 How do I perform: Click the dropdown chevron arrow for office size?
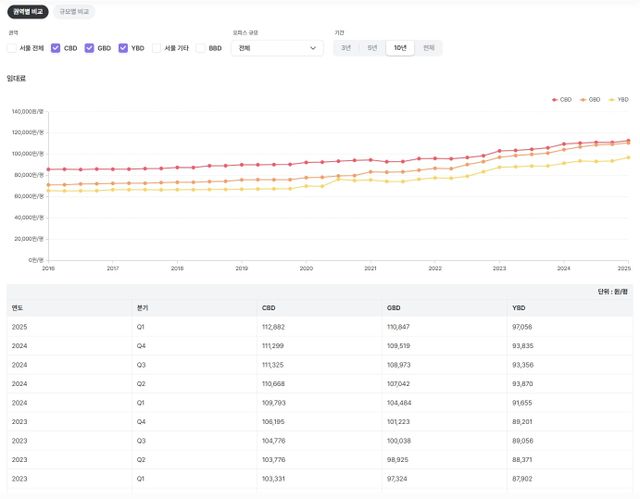pyautogui.click(x=314, y=48)
